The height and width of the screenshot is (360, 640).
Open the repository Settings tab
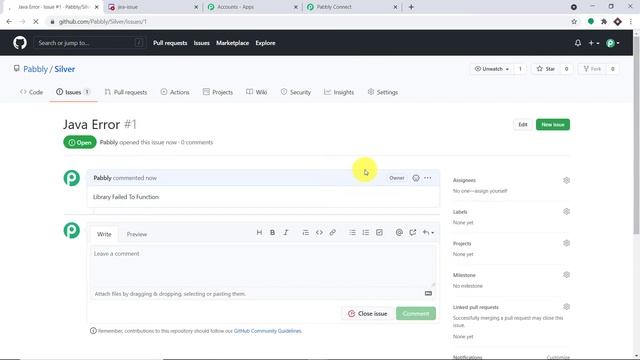tap(382, 92)
